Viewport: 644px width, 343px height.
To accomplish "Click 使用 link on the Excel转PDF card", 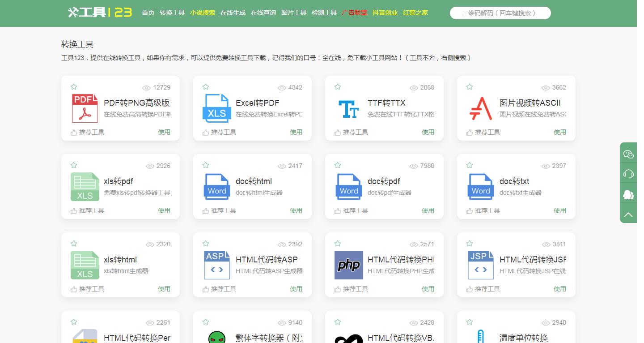I will 296,132.
